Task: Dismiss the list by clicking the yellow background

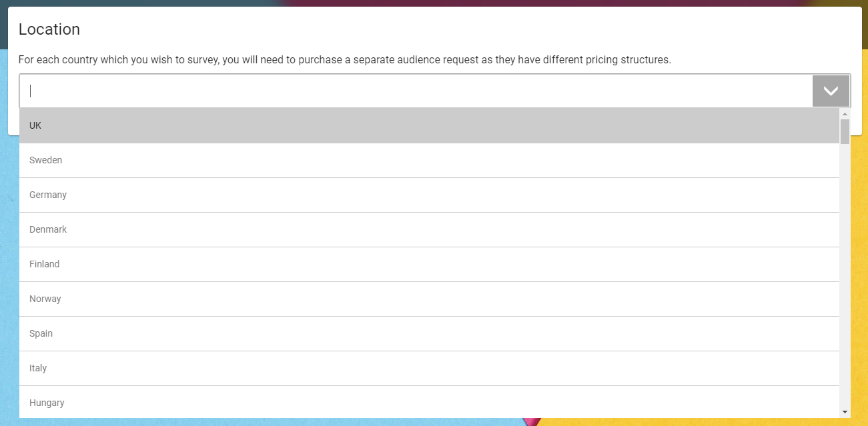Action: click(x=859, y=280)
